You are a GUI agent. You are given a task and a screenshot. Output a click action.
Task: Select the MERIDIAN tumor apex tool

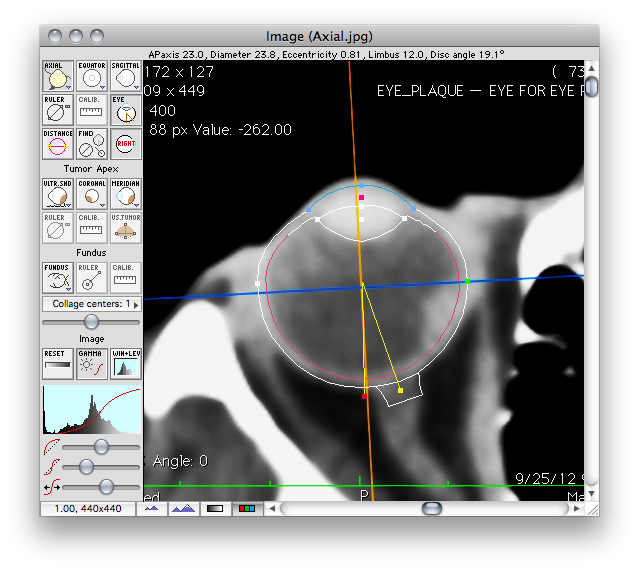pos(126,194)
